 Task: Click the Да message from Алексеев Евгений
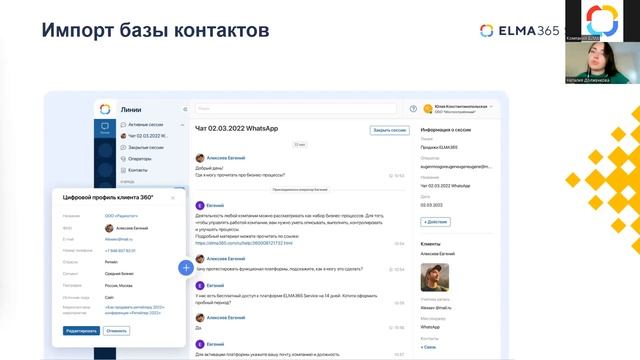pyautogui.click(x=198, y=328)
